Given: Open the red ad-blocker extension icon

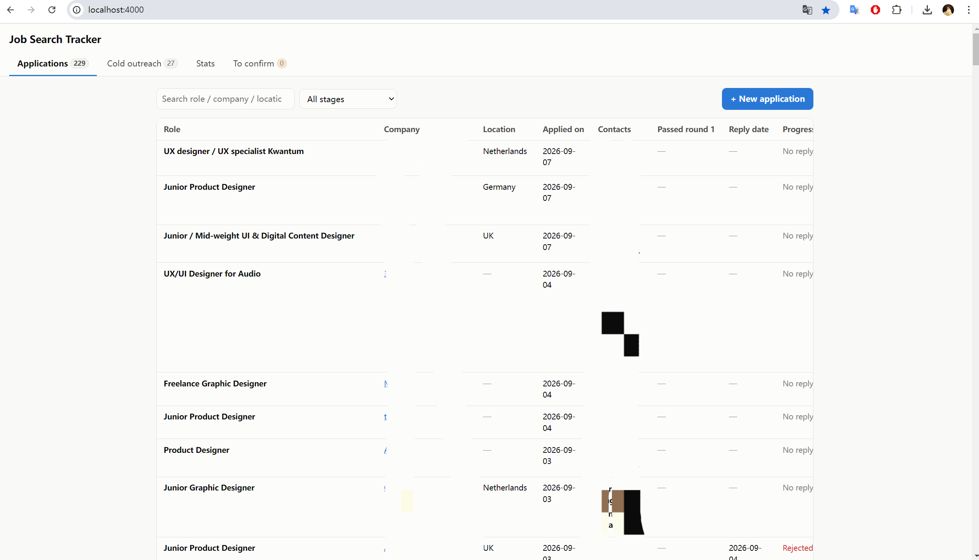Looking at the screenshot, I should coord(875,10).
